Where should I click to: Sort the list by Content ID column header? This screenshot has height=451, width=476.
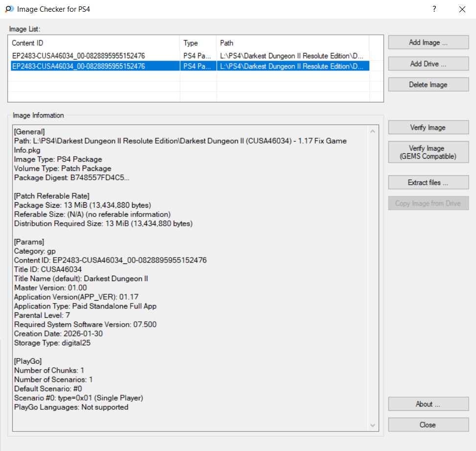pos(95,43)
